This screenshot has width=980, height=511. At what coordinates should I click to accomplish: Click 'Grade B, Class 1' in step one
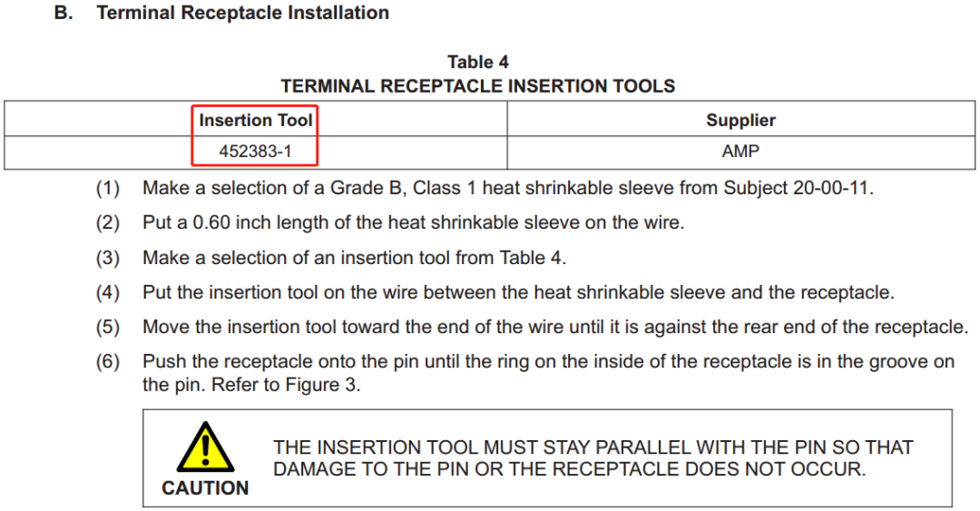coord(403,188)
